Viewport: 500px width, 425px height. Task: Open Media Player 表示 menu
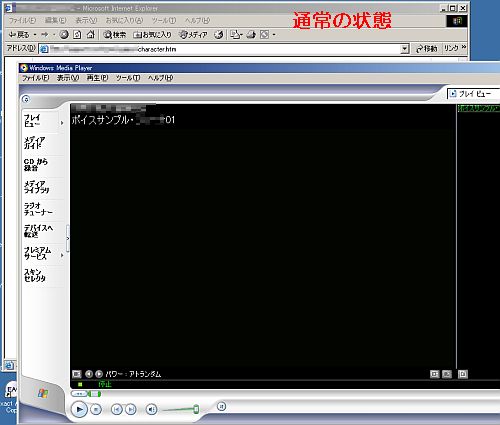point(68,78)
